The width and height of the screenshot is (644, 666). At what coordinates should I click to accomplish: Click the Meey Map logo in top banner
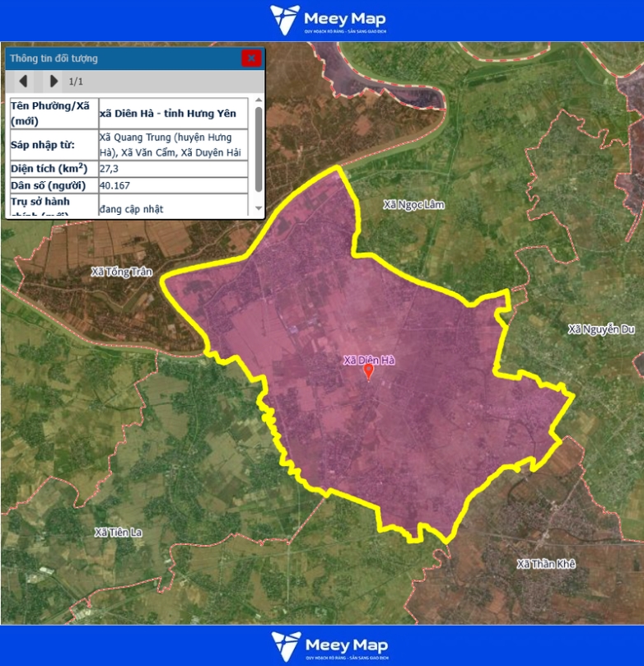[328, 21]
